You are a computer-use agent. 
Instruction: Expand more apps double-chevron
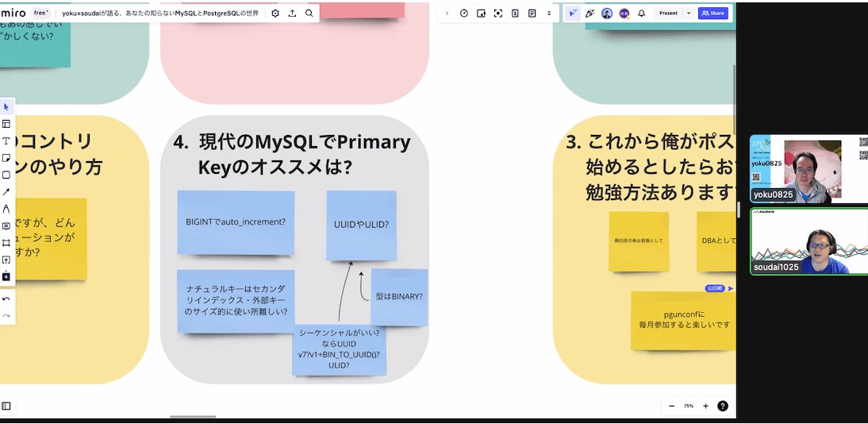pyautogui.click(x=549, y=13)
